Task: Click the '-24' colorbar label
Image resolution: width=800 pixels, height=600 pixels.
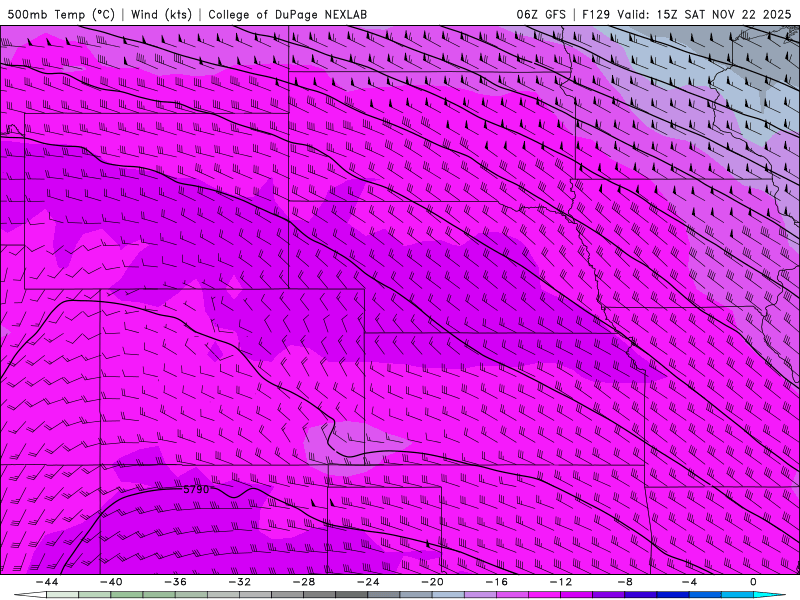Action: click(368, 582)
